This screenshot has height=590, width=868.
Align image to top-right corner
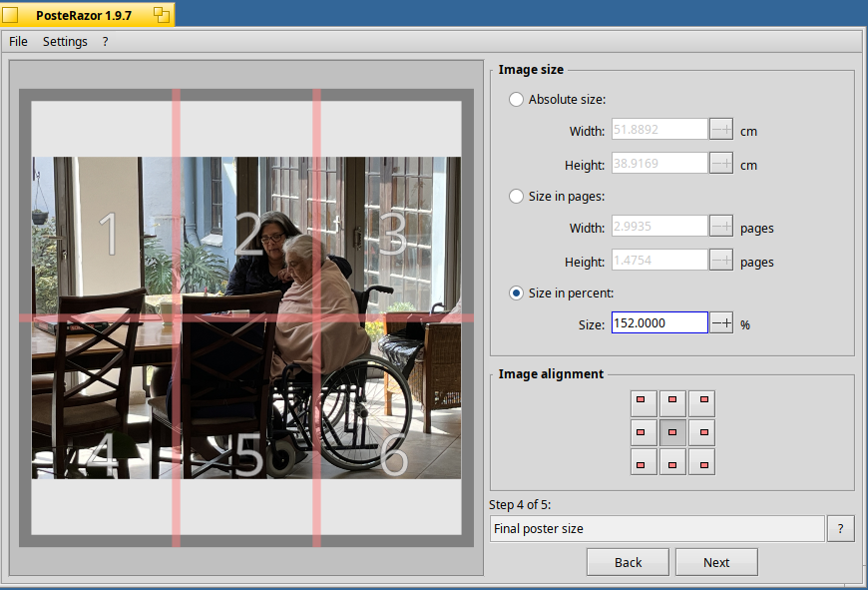click(x=702, y=403)
